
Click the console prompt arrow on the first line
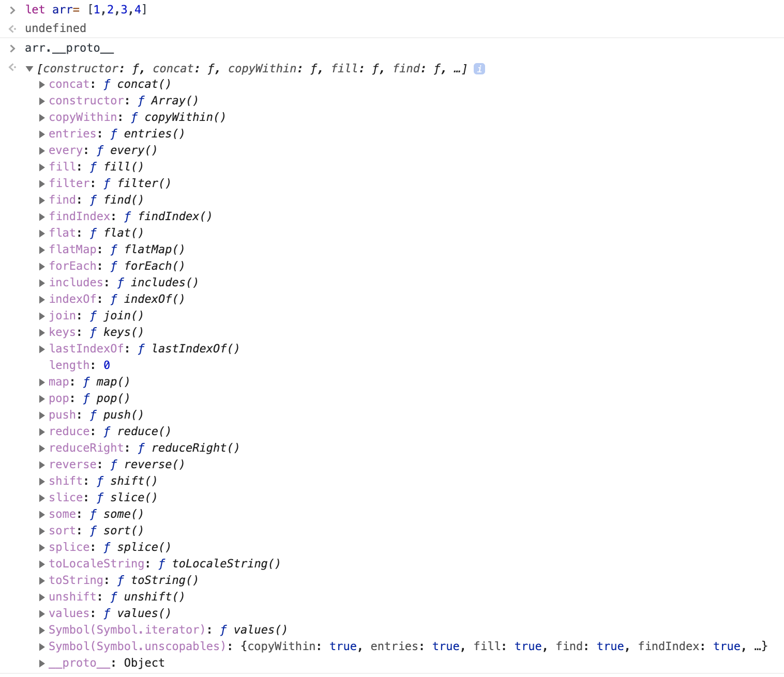coord(12,9)
